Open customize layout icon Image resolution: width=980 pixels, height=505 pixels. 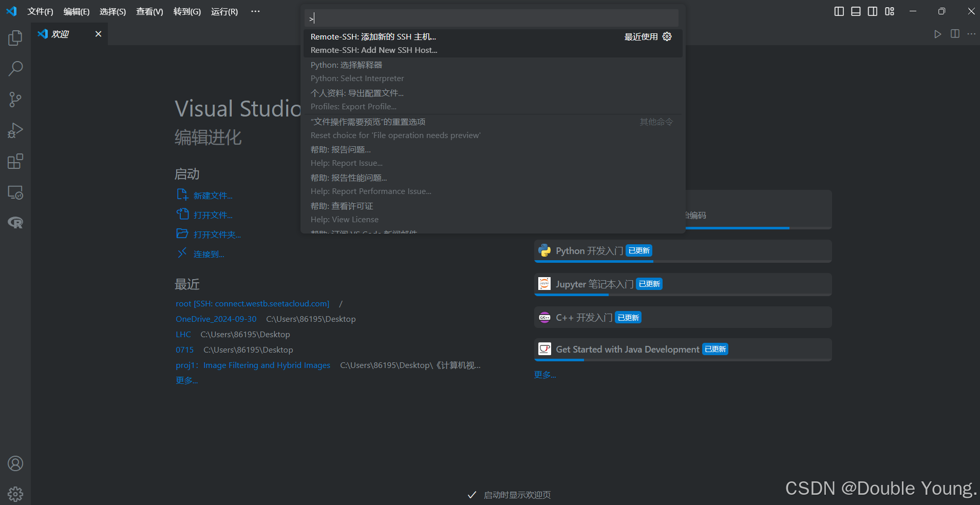890,11
